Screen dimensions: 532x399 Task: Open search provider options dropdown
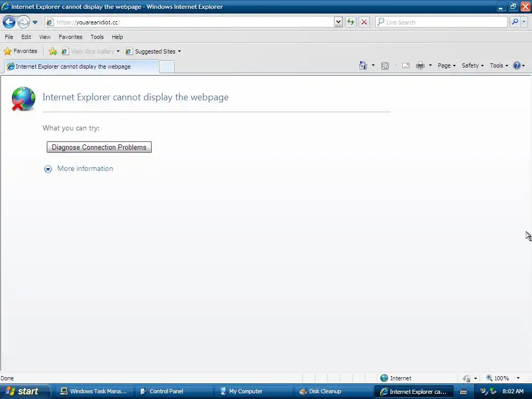(524, 22)
